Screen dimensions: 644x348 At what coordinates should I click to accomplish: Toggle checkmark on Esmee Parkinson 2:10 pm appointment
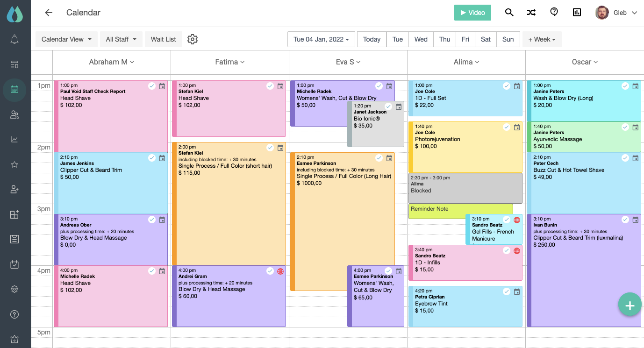pyautogui.click(x=379, y=158)
